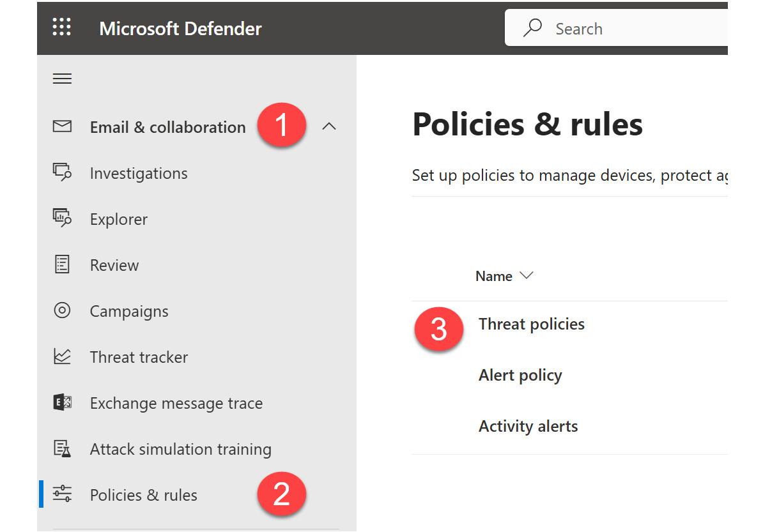Click the Explorer sidebar icon
This screenshot has height=532, width=763.
[62, 218]
